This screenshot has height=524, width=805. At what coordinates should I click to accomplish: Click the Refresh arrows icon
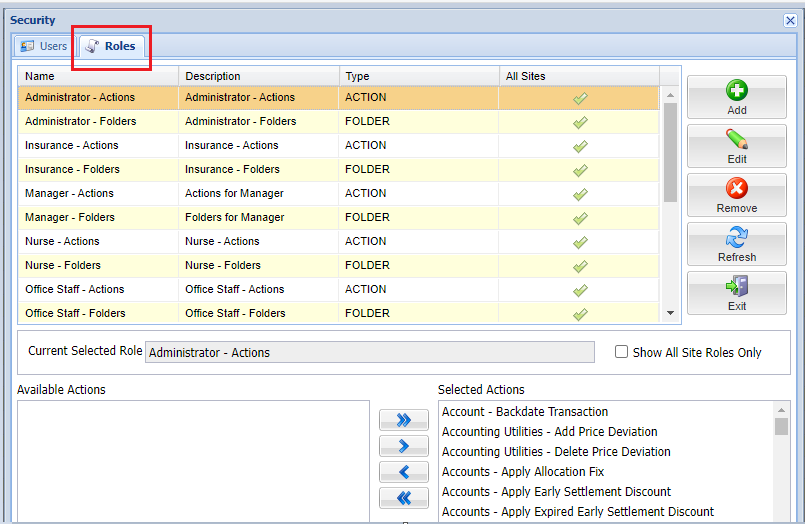737,237
